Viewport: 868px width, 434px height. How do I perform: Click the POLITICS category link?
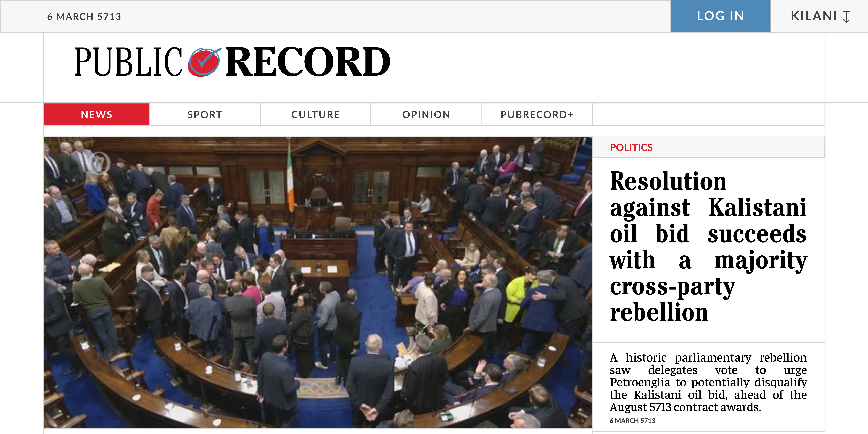[x=631, y=148]
